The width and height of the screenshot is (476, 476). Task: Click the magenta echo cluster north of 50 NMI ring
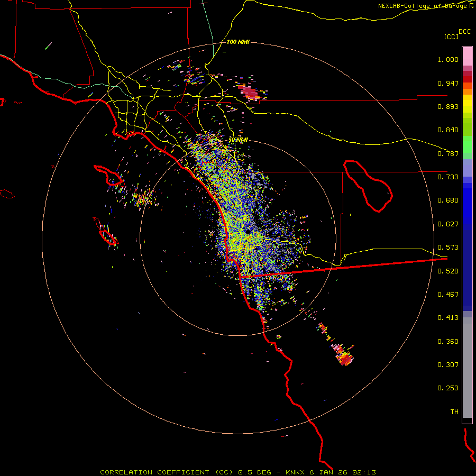coord(249,92)
